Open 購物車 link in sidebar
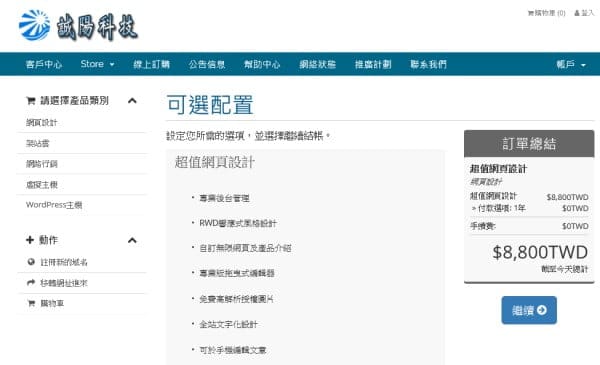The image size is (600, 365). click(52, 303)
